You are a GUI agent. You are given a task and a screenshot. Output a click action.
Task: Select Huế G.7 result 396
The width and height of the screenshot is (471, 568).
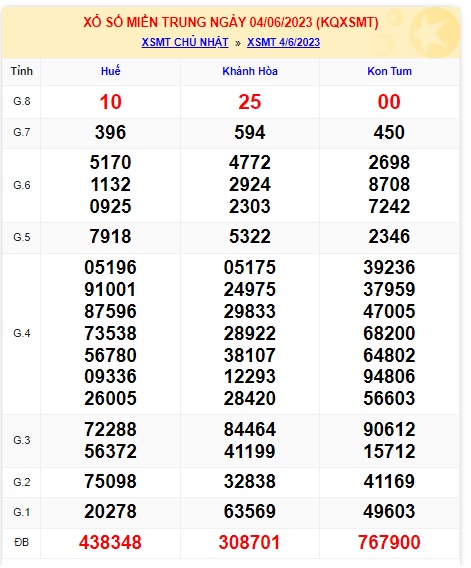[111, 132]
